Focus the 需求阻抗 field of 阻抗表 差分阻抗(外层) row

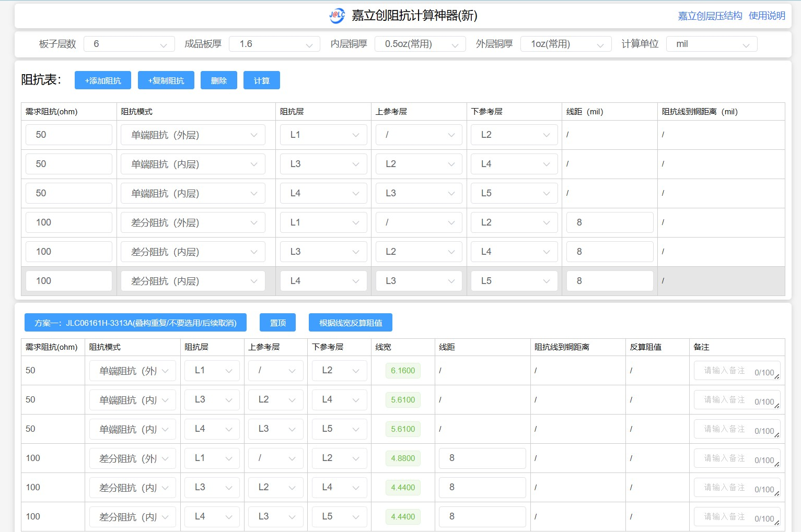click(x=69, y=222)
